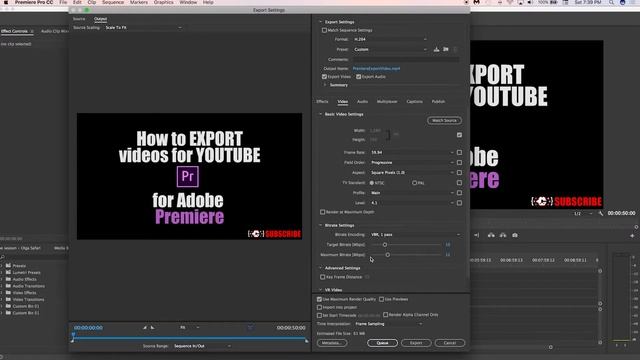
Task: Select the NTSC radio button
Action: pos(372,183)
